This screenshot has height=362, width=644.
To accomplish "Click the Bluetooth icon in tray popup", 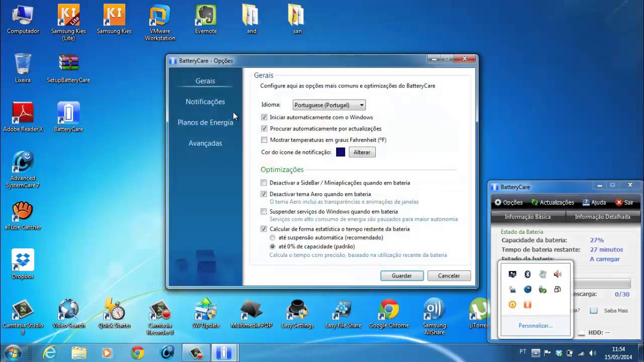I will 527,274.
